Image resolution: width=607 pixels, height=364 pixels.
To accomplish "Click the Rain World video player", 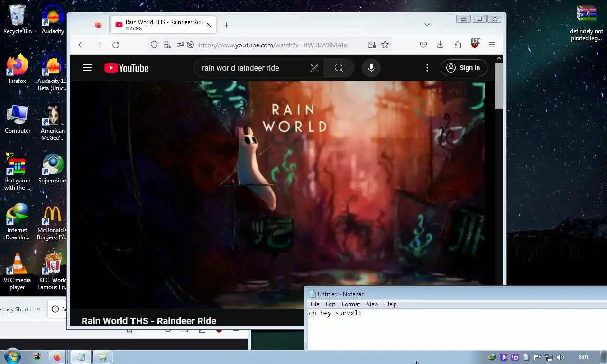I will tap(282, 194).
